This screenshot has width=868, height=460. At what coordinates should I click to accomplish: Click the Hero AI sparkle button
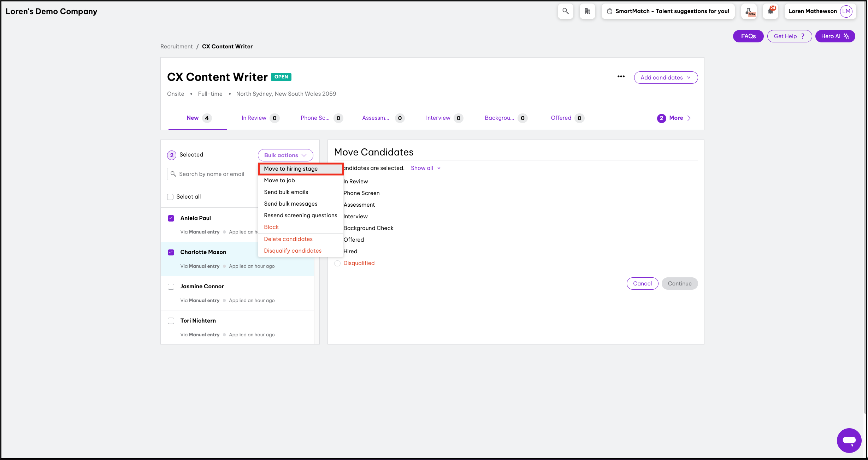(835, 36)
